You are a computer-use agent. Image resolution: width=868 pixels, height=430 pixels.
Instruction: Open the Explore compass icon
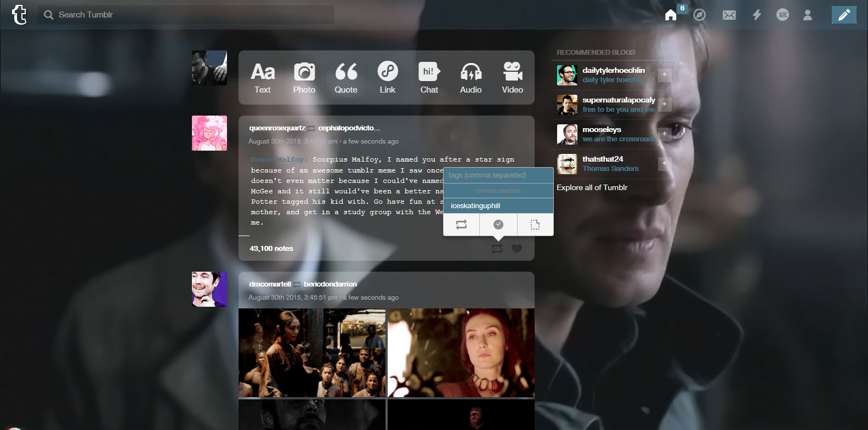tap(700, 15)
